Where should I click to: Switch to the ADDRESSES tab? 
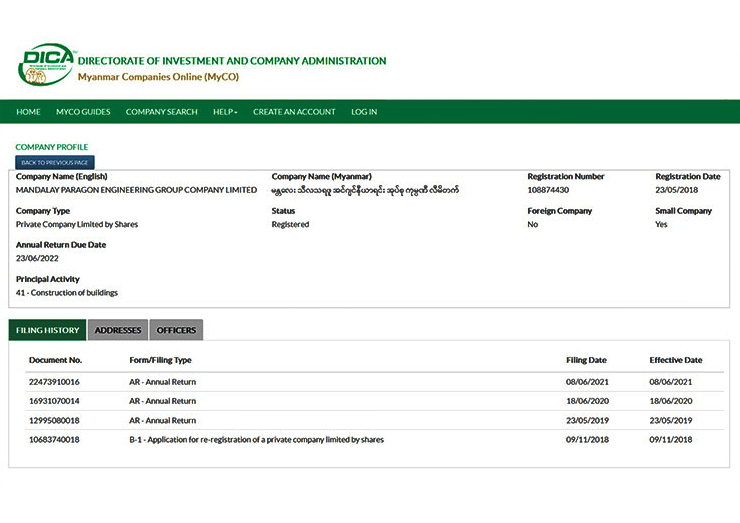(118, 330)
